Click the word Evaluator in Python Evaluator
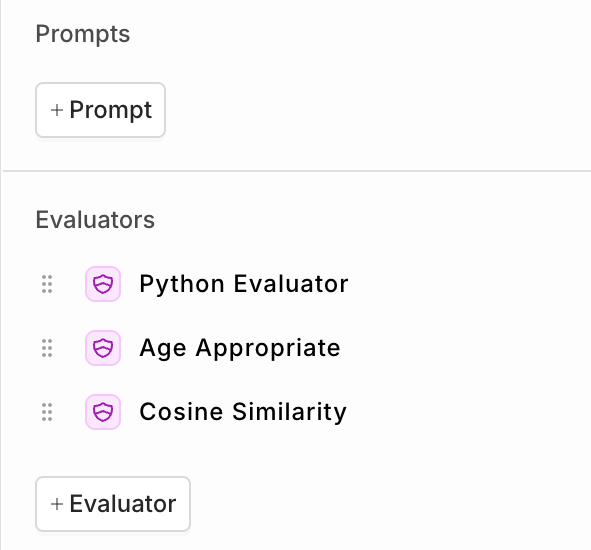This screenshot has width=591, height=550. pos(291,283)
